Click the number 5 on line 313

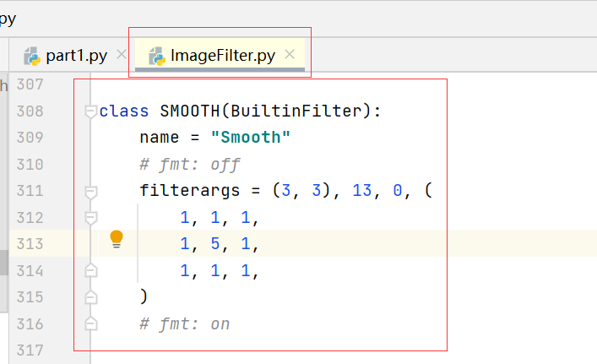[215, 244]
